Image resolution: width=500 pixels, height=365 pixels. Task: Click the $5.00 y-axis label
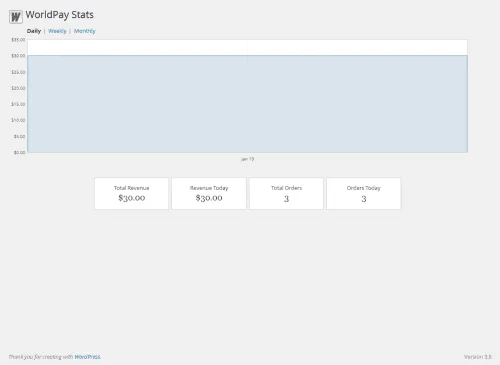click(x=19, y=136)
